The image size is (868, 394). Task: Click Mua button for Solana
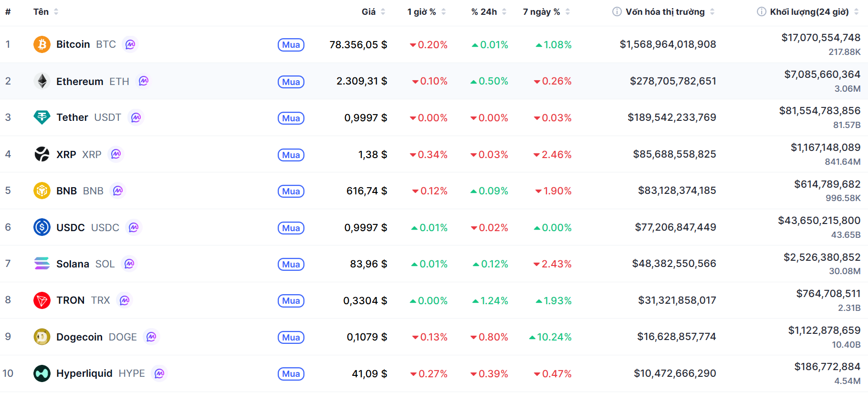[x=291, y=264]
